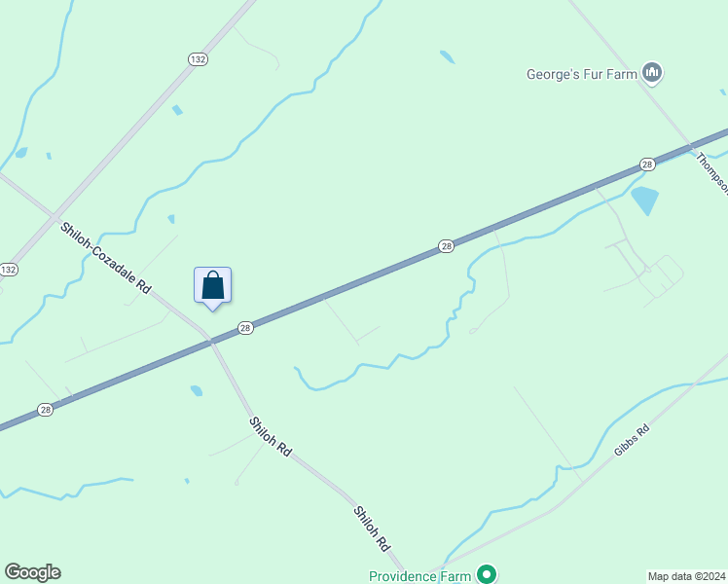Click the small pond south of Route 28
The width and height of the screenshot is (728, 584).
point(197,390)
